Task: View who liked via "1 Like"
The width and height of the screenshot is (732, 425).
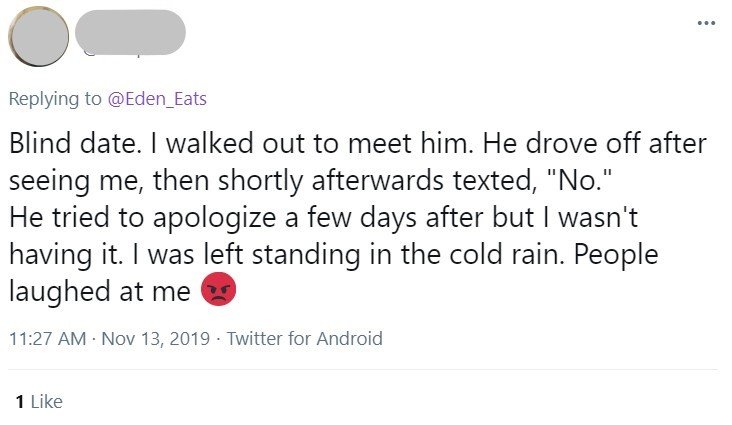Action: point(40,401)
